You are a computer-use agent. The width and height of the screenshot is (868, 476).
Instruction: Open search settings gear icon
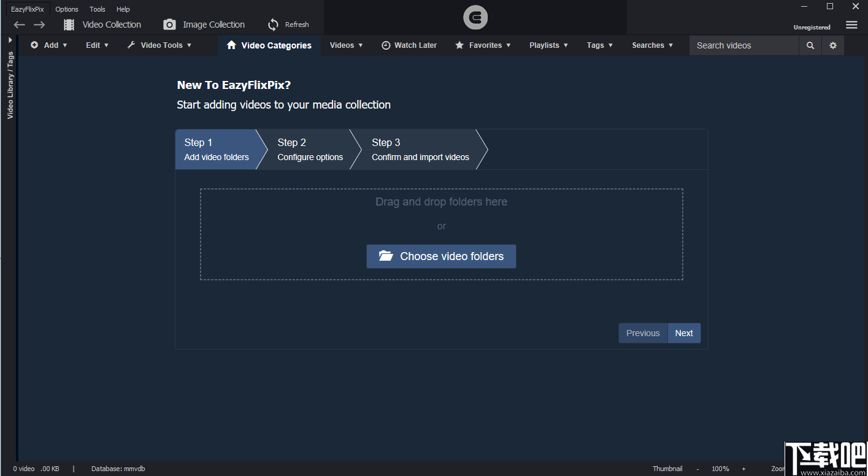click(833, 45)
